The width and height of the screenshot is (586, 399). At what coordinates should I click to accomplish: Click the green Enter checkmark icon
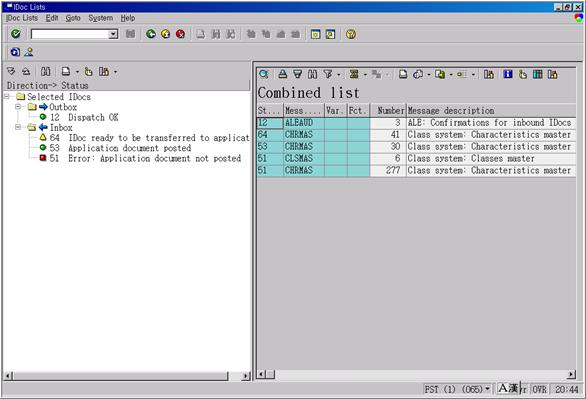click(16, 34)
